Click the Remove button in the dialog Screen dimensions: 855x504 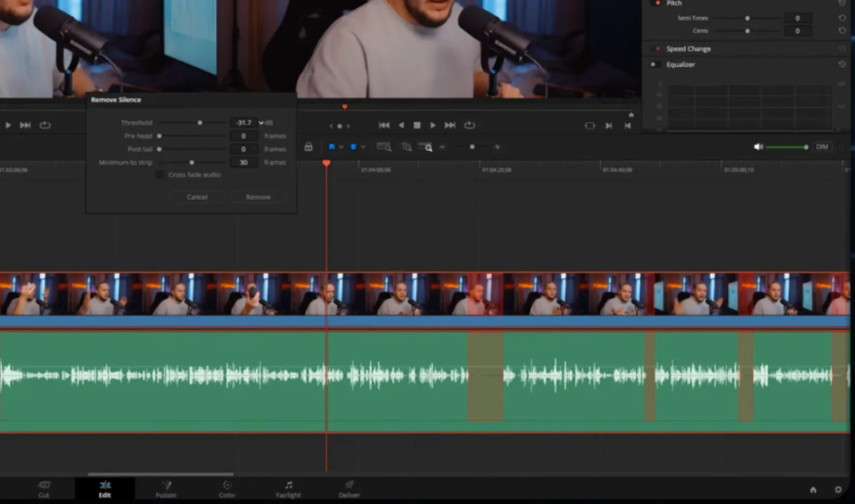coord(258,197)
